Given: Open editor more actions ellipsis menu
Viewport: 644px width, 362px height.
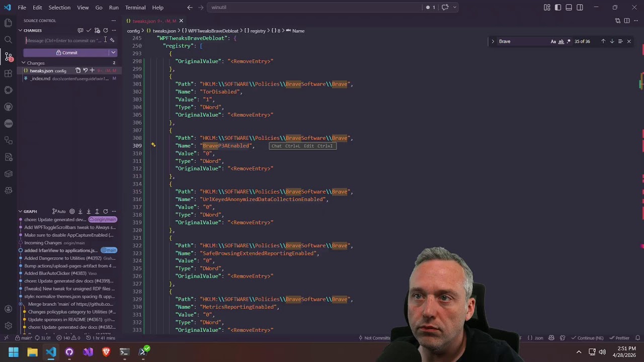Looking at the screenshot, I should coord(635,21).
